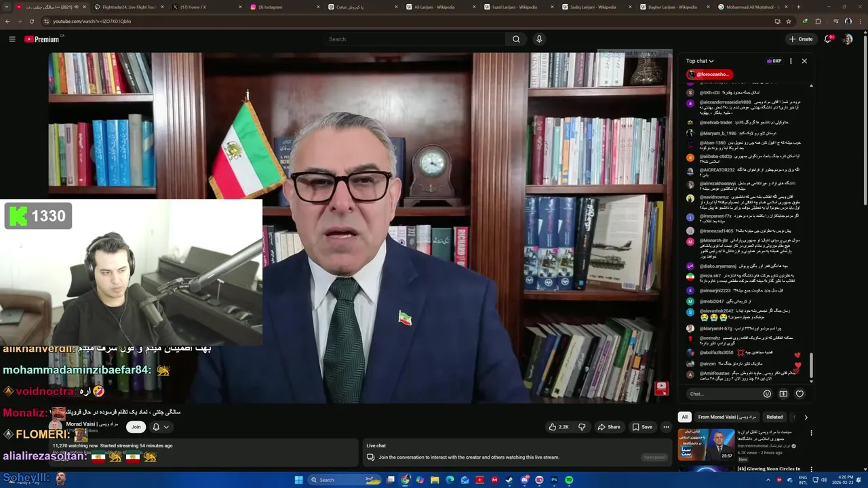Click chat username @mobi2047
Screen dimensions: 868x488
pyautogui.click(x=712, y=301)
